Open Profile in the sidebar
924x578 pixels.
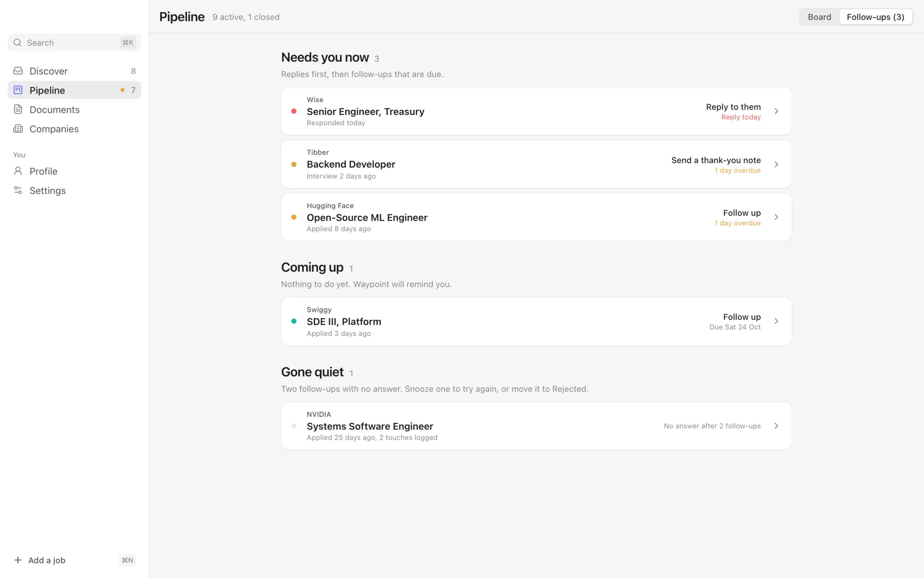coord(74,171)
